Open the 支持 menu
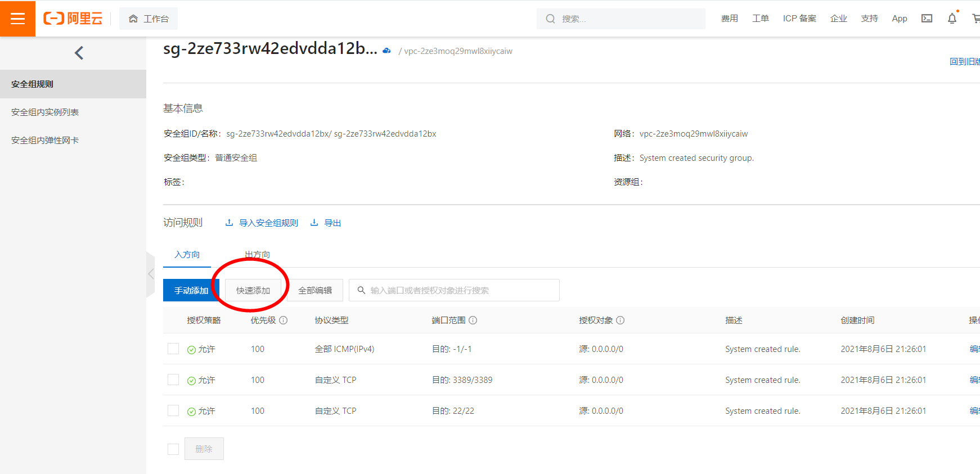The width and height of the screenshot is (980, 474). (870, 19)
